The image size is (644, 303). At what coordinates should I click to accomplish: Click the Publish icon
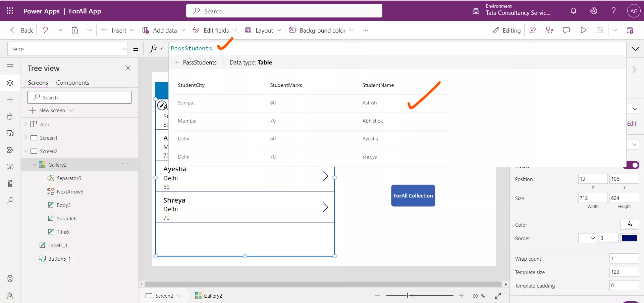(630, 30)
